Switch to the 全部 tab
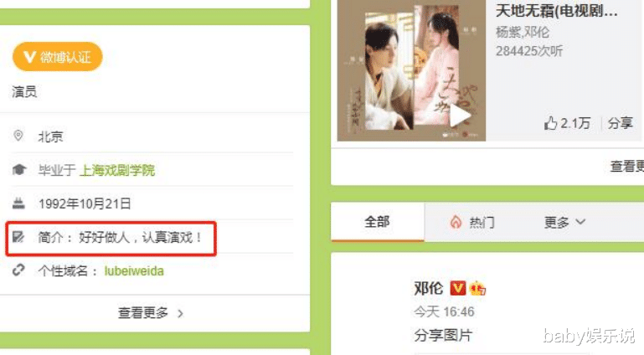 377,222
